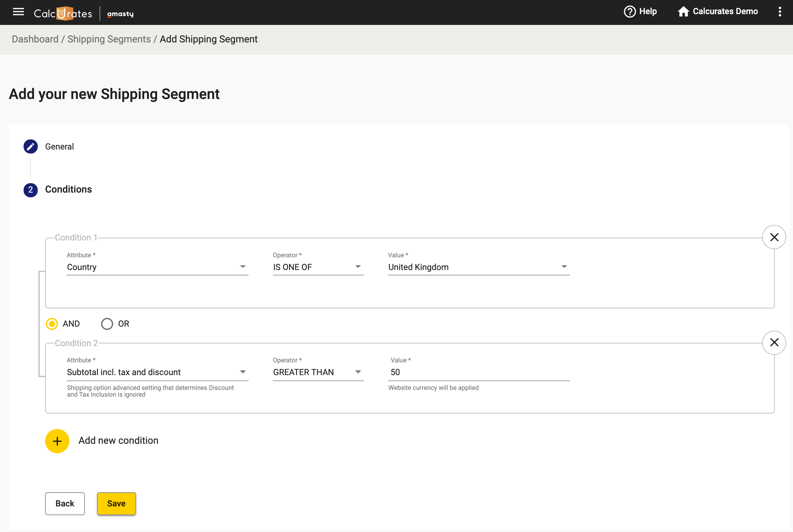This screenshot has width=793, height=532.
Task: Click the Condition 2 legend text
Action: pyautogui.click(x=76, y=343)
